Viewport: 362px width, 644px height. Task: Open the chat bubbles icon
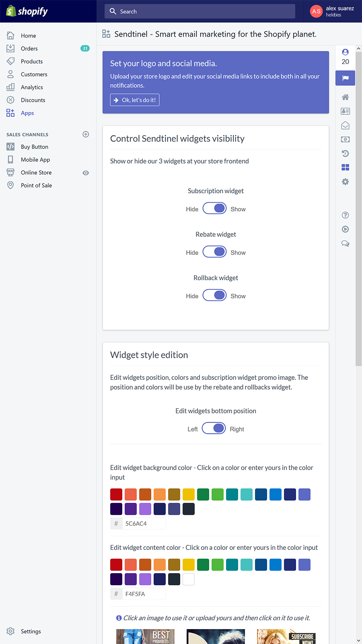(345, 244)
